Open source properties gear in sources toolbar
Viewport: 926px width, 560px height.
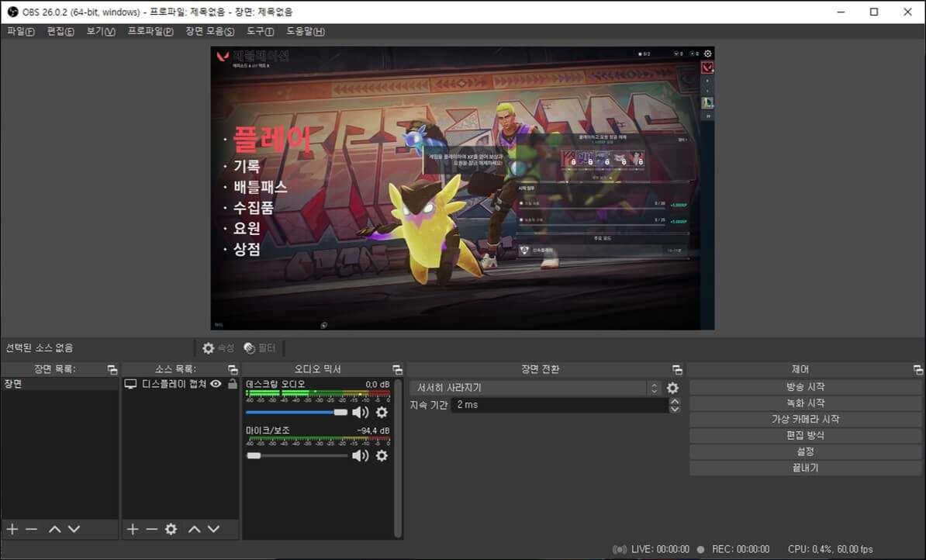point(171,529)
